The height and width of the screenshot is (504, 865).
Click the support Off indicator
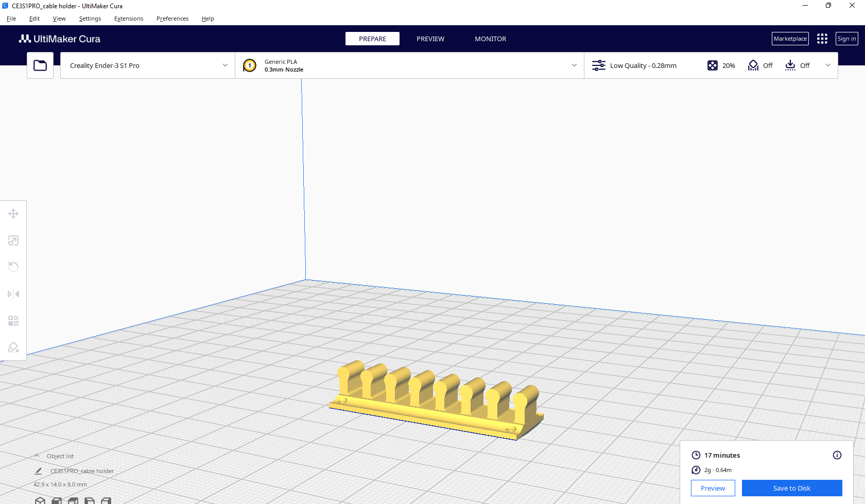[x=760, y=65]
